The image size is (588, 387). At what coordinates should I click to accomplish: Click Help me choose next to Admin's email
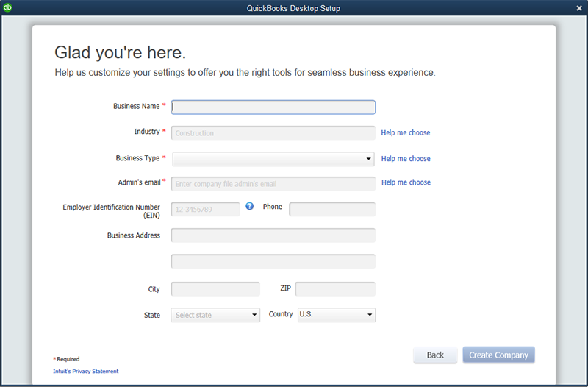tap(406, 182)
